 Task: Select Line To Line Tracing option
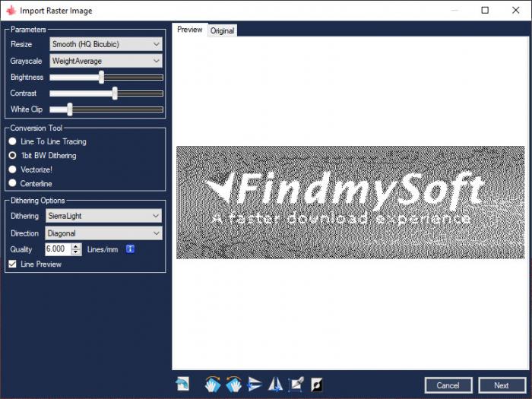coord(13,141)
